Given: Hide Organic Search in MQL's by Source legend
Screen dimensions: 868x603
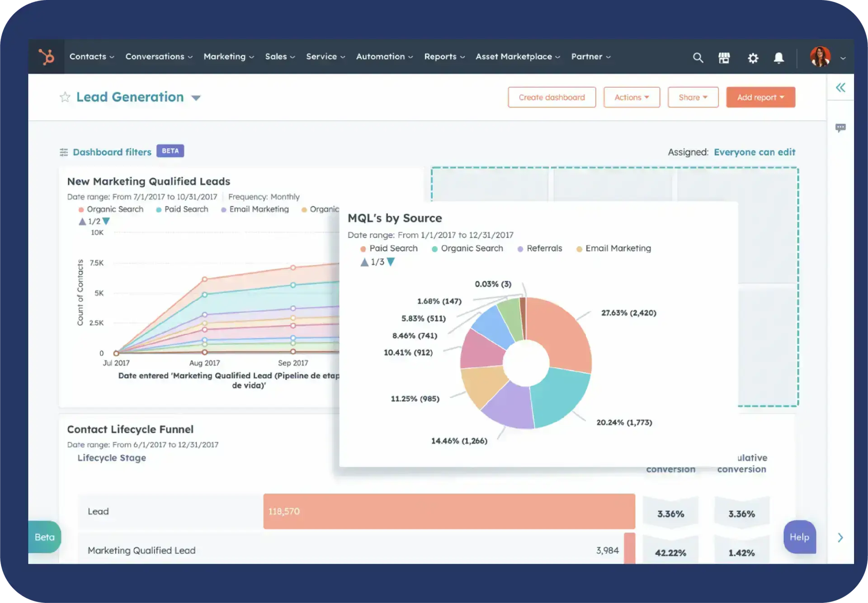Looking at the screenshot, I should coord(472,248).
